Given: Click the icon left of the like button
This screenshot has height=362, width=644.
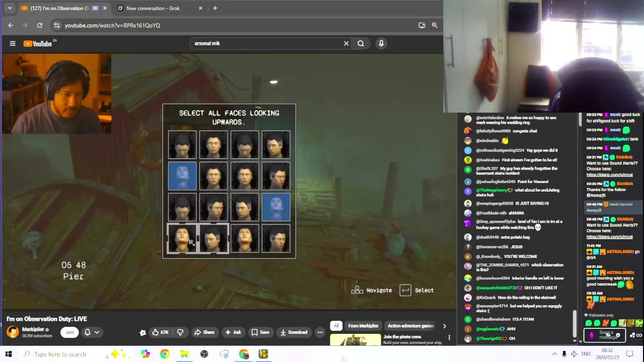Looking at the screenshot, I should click(143, 332).
